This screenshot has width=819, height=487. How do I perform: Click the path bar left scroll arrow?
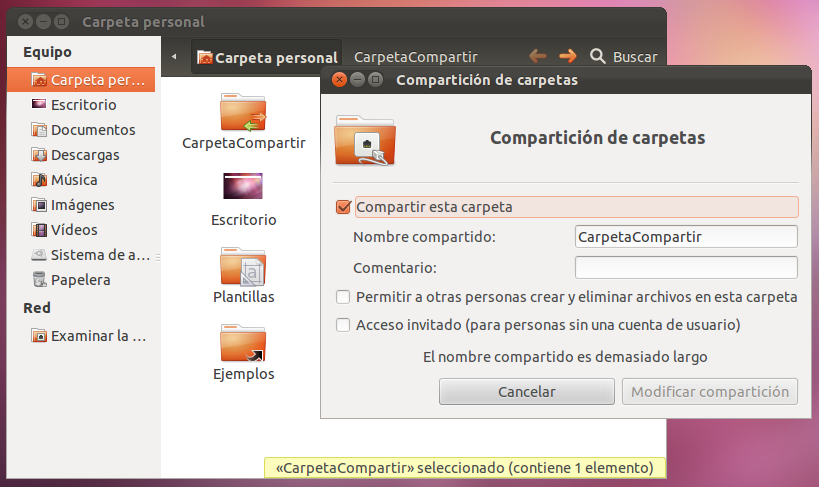174,56
